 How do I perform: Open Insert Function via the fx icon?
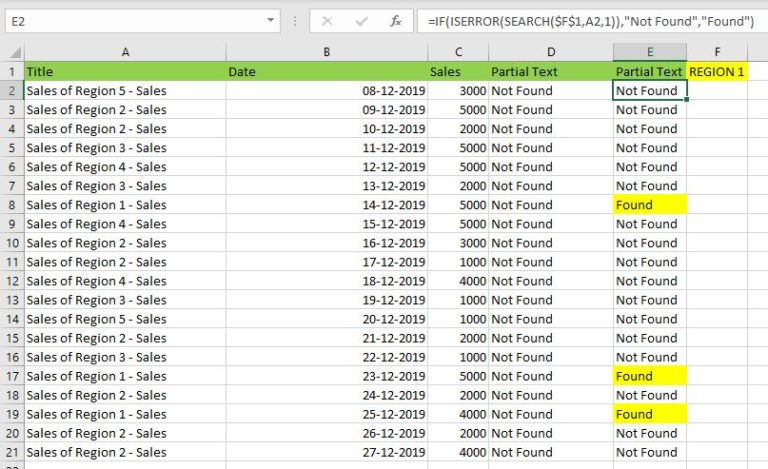point(396,21)
